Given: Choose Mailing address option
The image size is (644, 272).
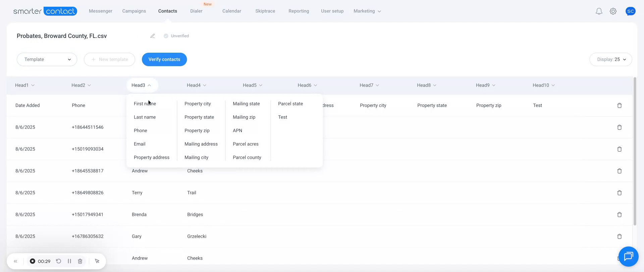Looking at the screenshot, I should [201, 144].
